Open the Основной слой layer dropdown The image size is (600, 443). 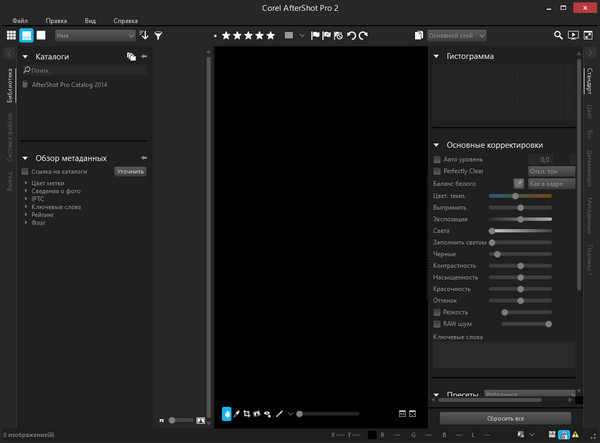pos(454,36)
